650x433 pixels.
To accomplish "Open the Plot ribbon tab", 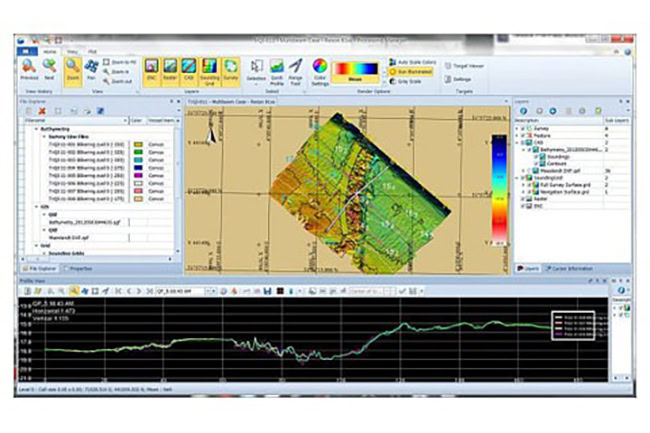I will coord(92,52).
